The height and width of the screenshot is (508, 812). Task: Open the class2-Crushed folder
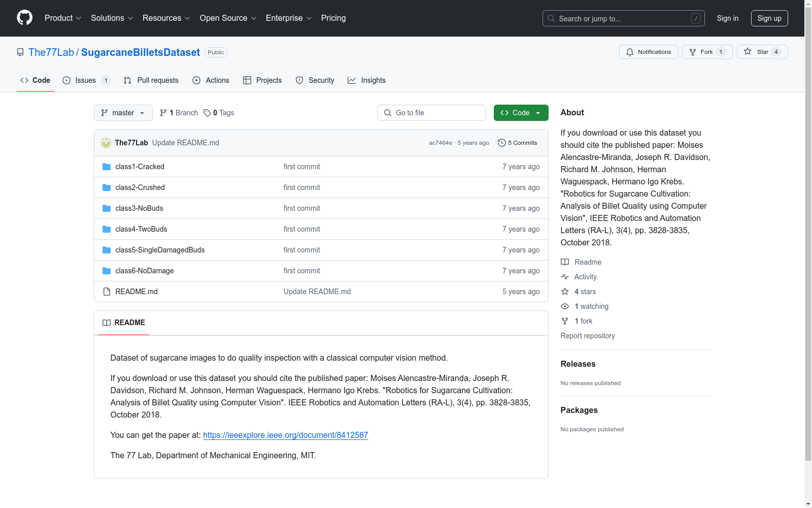[140, 187]
